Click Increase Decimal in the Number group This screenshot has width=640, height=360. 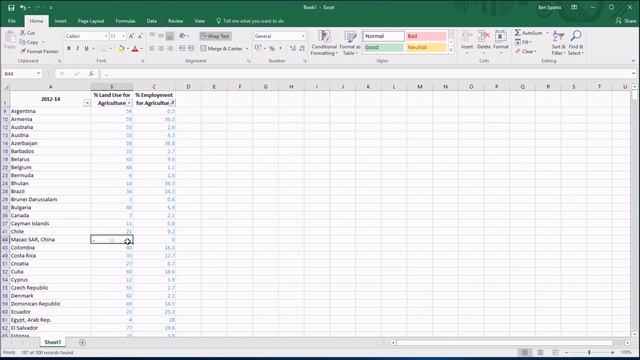(293, 48)
